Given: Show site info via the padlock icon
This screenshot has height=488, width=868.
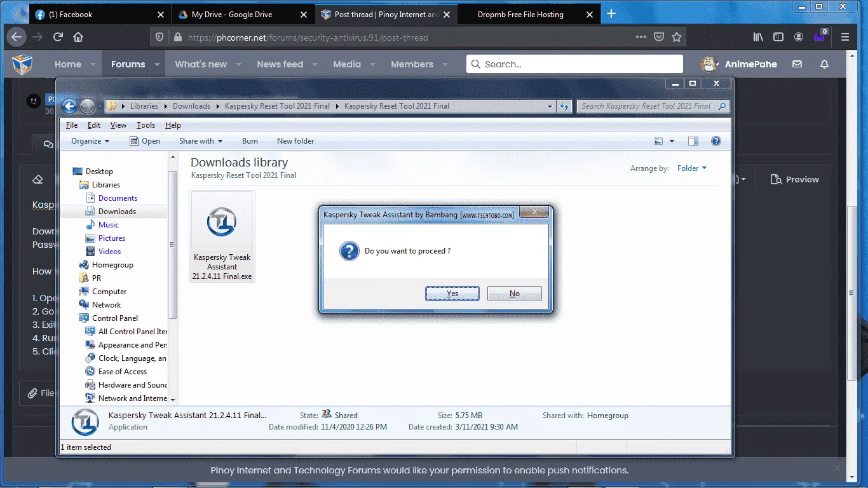Looking at the screenshot, I should tap(177, 37).
